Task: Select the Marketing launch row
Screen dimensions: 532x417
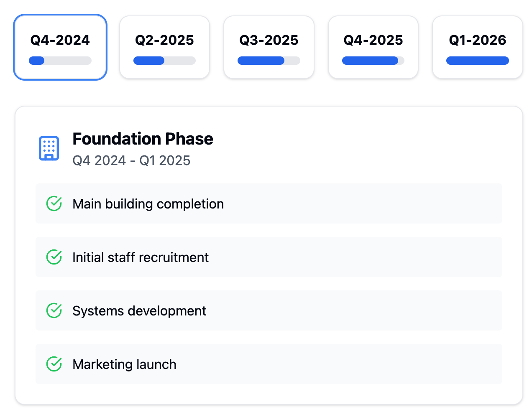Action: [269, 364]
